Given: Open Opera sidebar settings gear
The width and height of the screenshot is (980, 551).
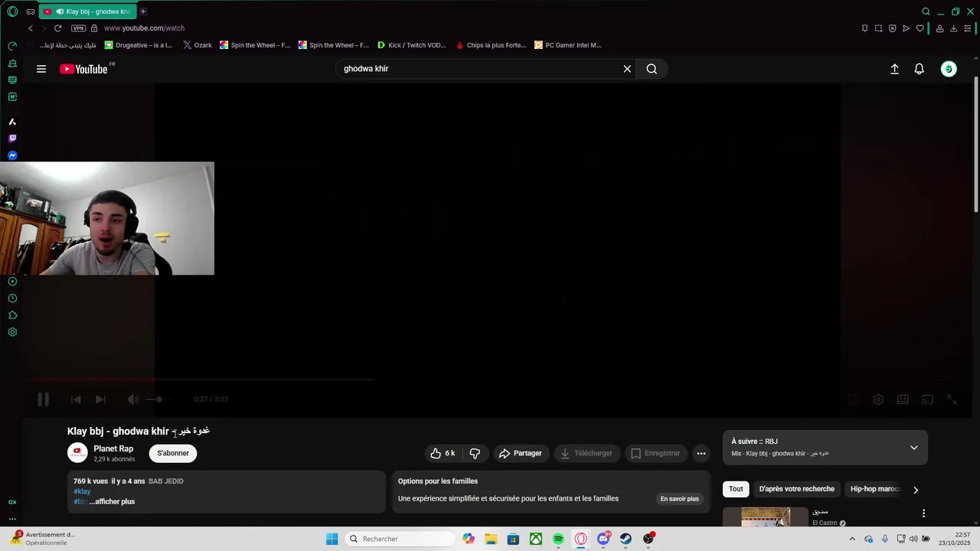Looking at the screenshot, I should tap(12, 332).
